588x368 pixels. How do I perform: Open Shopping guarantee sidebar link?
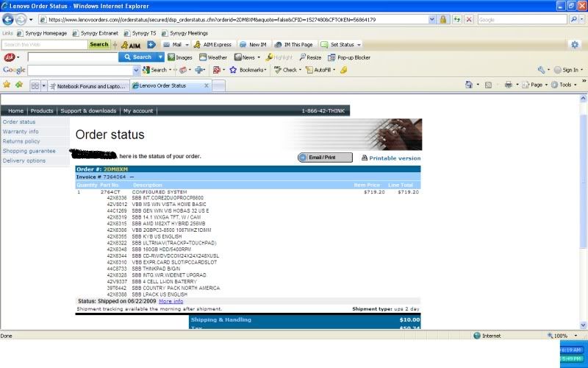click(x=29, y=151)
